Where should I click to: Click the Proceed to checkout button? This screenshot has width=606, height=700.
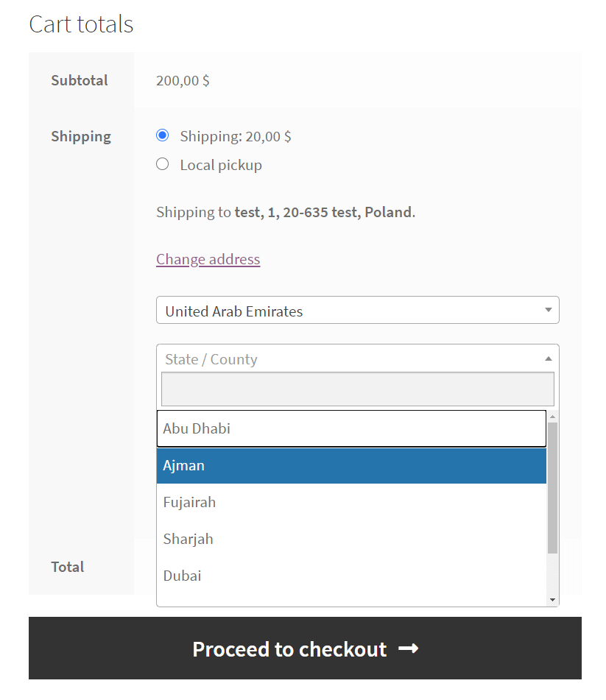(x=305, y=648)
